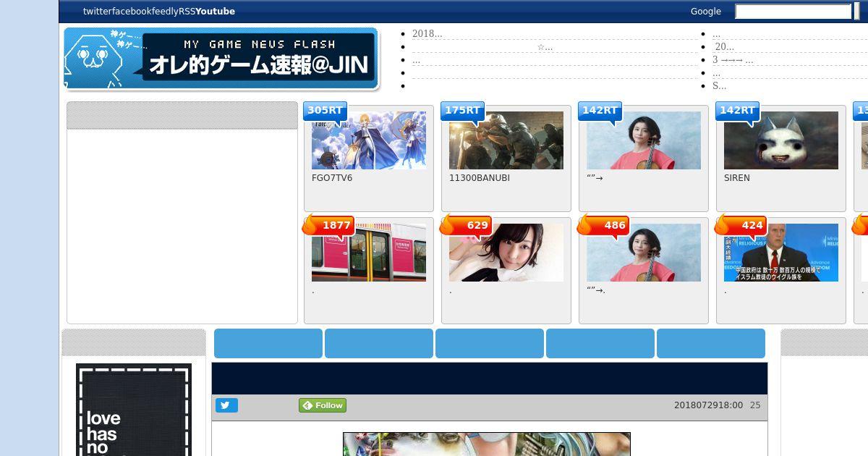Click the 175RT retweet badge
The width and height of the screenshot is (868, 456).
(462, 111)
